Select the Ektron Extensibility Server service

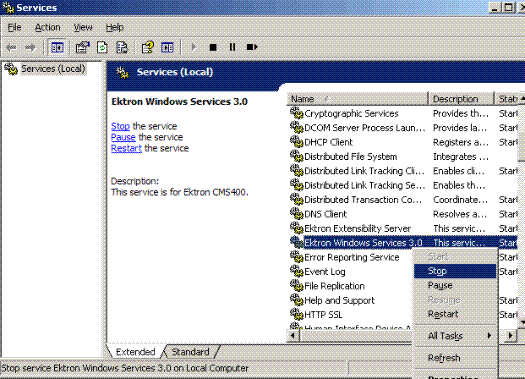(x=403, y=228)
